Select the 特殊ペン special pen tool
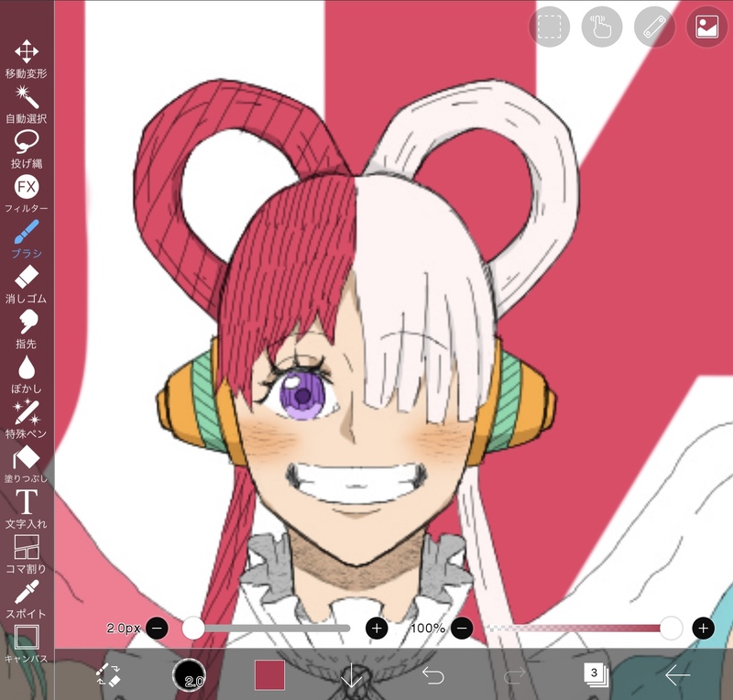Viewport: 733px width, 700px height. coord(27,419)
